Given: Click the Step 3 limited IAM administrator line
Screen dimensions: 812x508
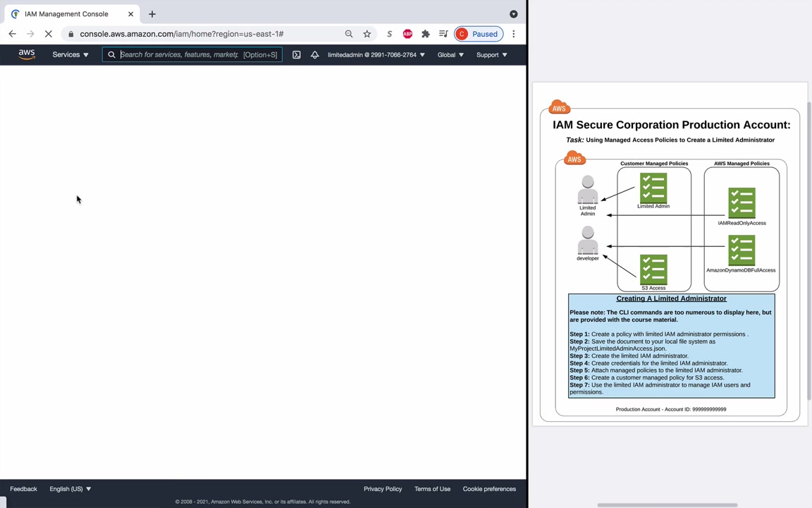Looking at the screenshot, I should click(629, 356).
